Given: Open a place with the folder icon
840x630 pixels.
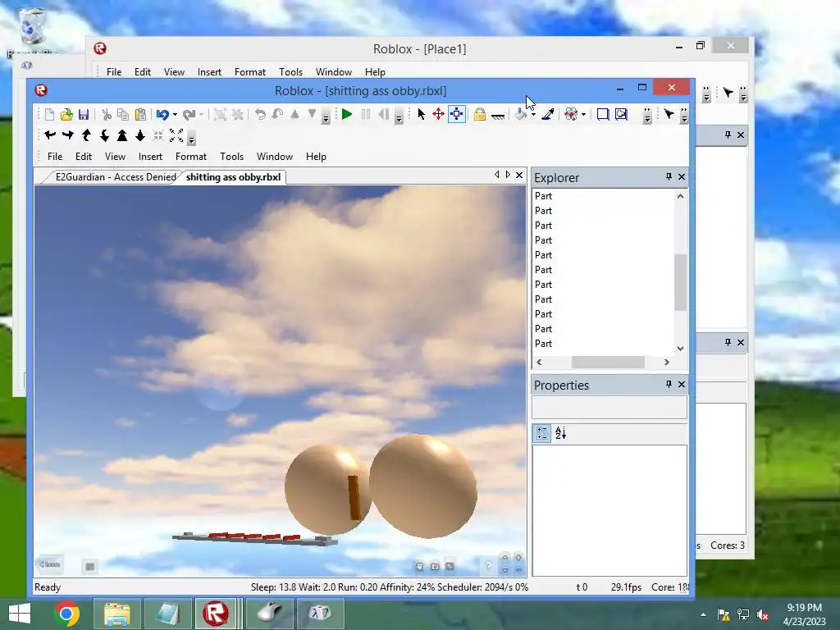Looking at the screenshot, I should point(66,114).
